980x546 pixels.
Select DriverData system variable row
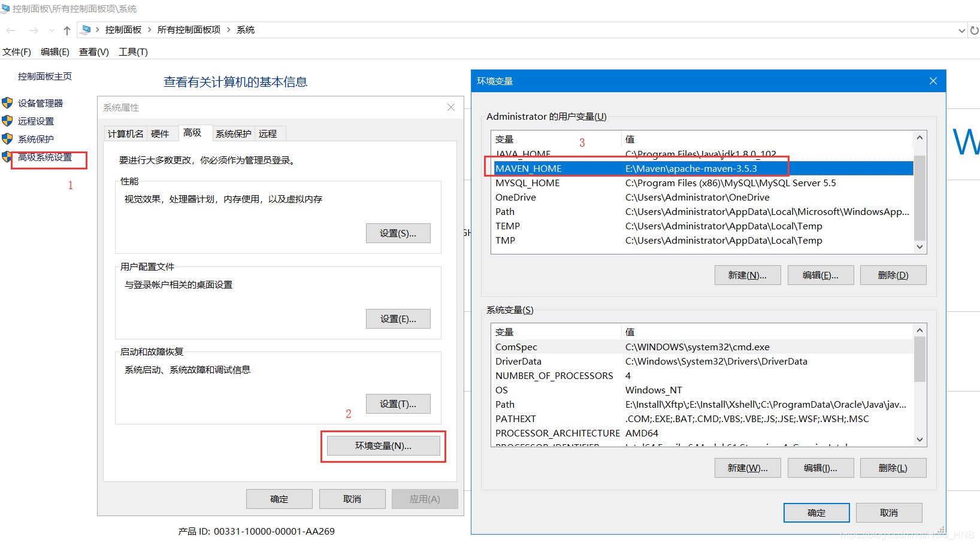point(703,362)
